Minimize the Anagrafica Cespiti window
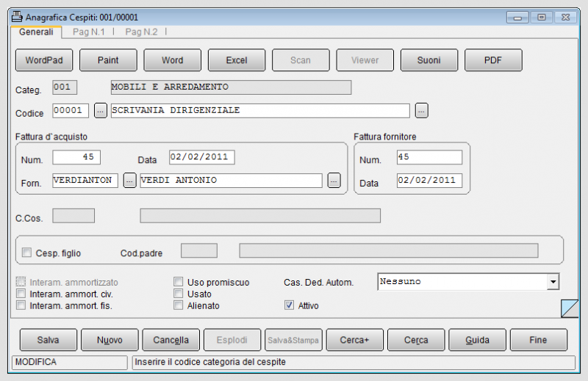 517,17
